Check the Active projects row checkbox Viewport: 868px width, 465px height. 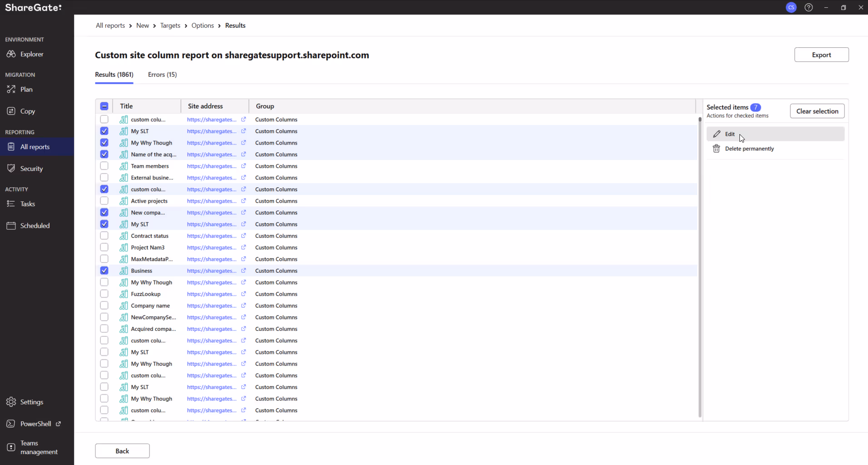104,200
